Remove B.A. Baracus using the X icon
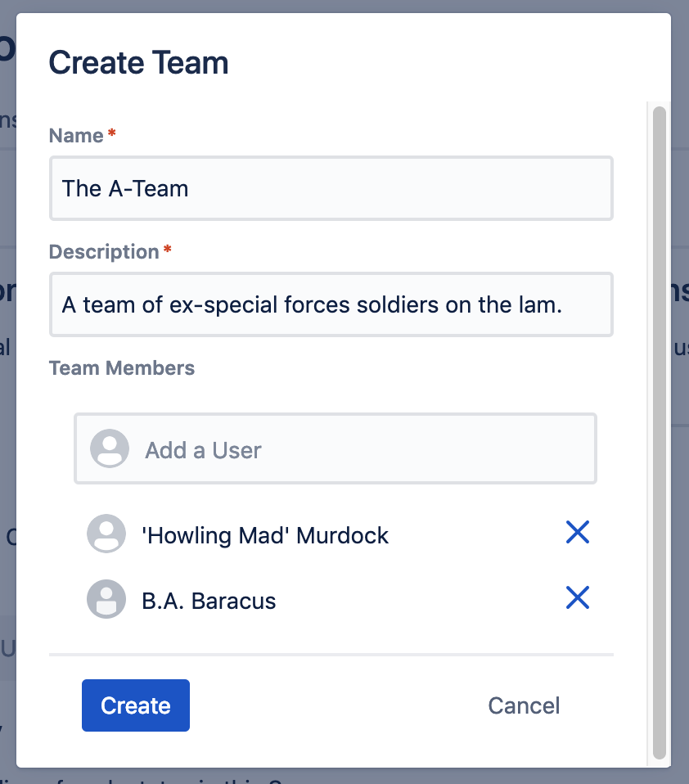The height and width of the screenshot is (784, 689). [x=578, y=599]
